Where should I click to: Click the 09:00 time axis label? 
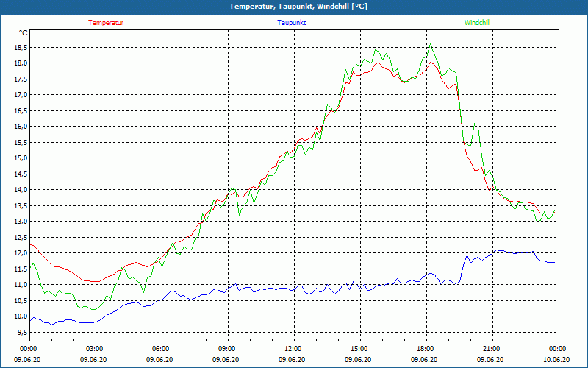(x=228, y=348)
